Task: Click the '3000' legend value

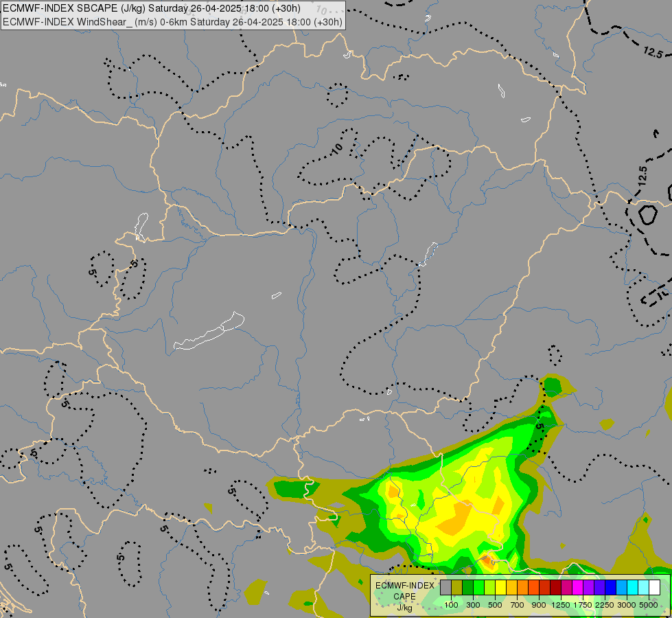Action: click(x=627, y=605)
